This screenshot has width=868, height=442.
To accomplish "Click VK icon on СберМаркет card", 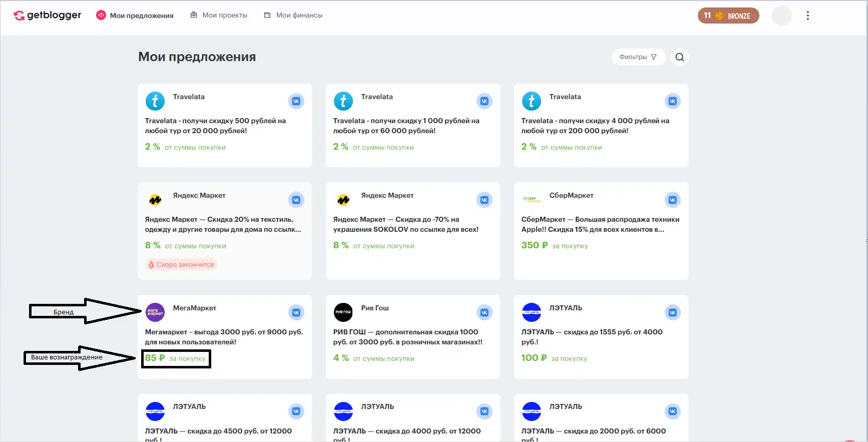I will [x=673, y=200].
